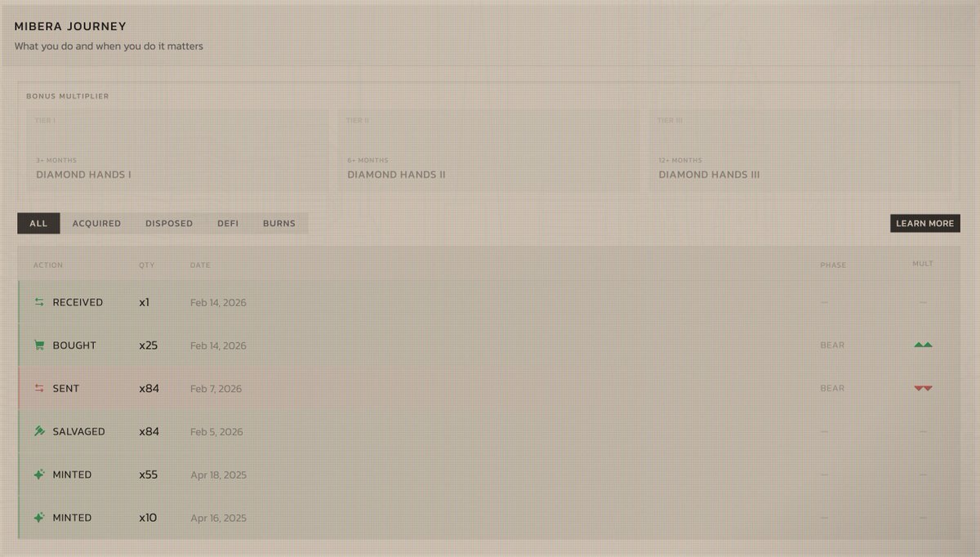
Task: Select the RECEIVED action label
Action: click(x=78, y=302)
